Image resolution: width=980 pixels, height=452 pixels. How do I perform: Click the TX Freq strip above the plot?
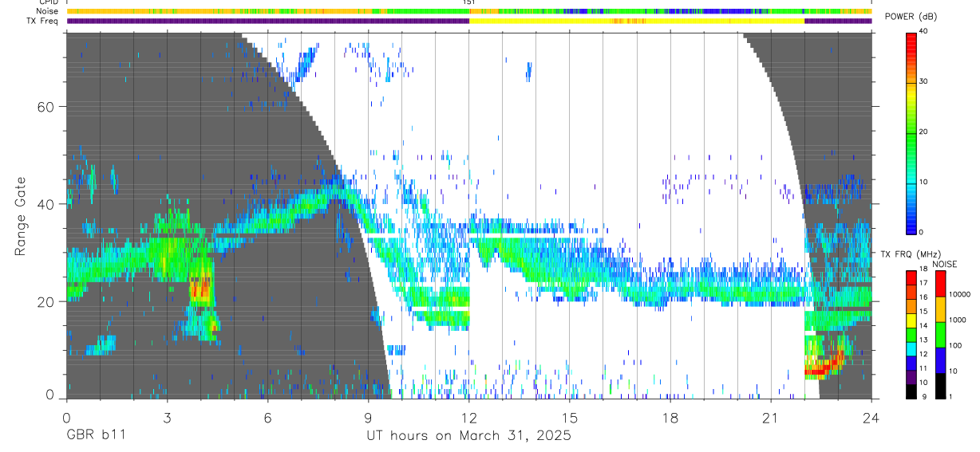469,21
